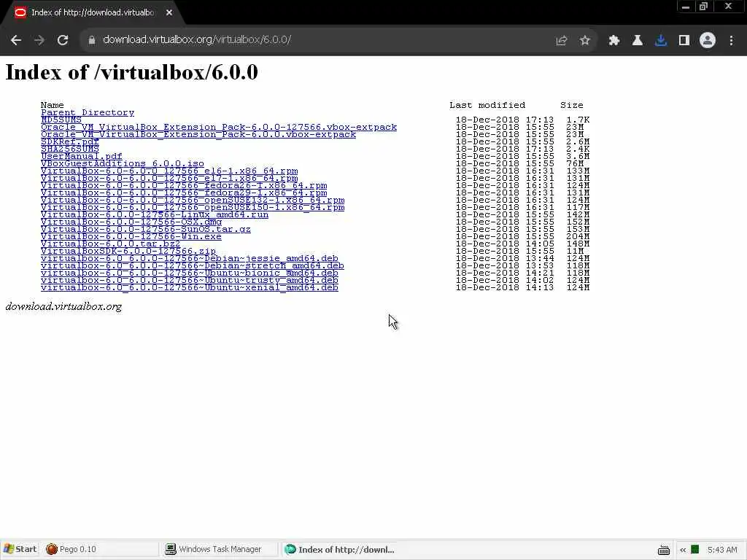Screen dimensions: 747x560
Task: Download Extension Pack 6.0.0-127566 vbox-extpack
Action: pos(219,127)
